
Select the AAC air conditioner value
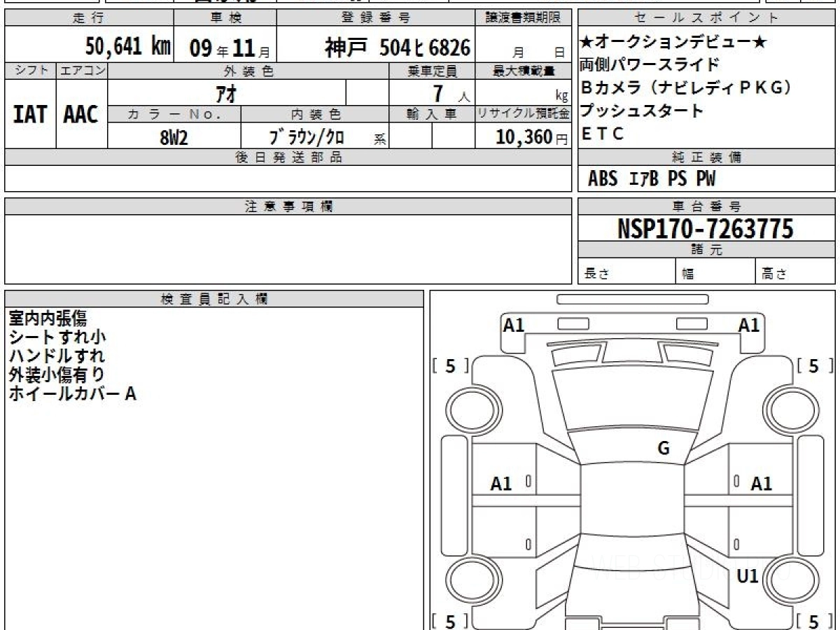(81, 115)
